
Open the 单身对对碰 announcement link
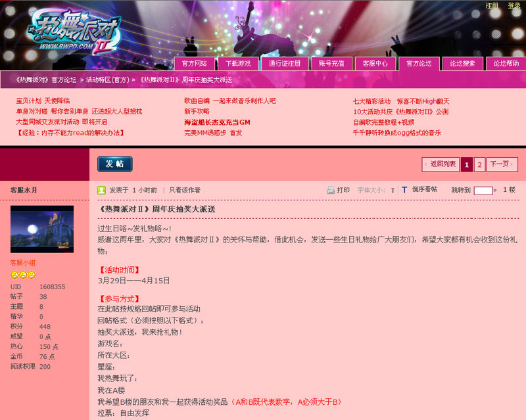79,111
